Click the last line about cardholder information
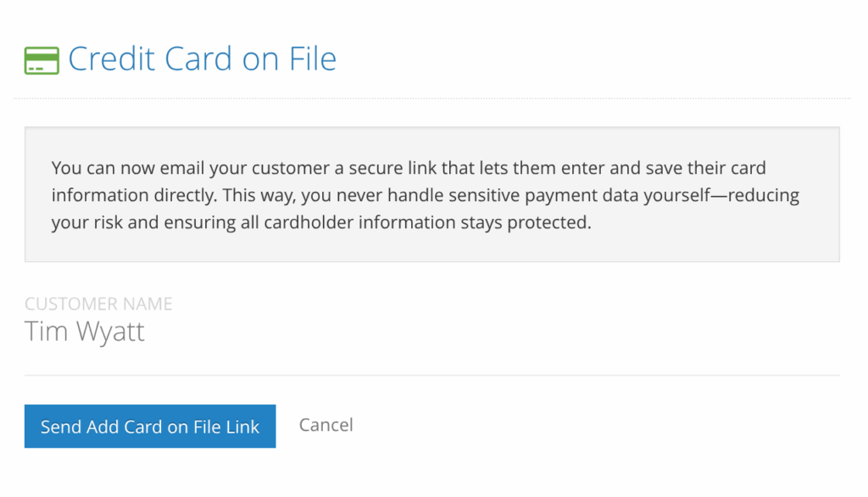This screenshot has height=497, width=868. click(320, 224)
